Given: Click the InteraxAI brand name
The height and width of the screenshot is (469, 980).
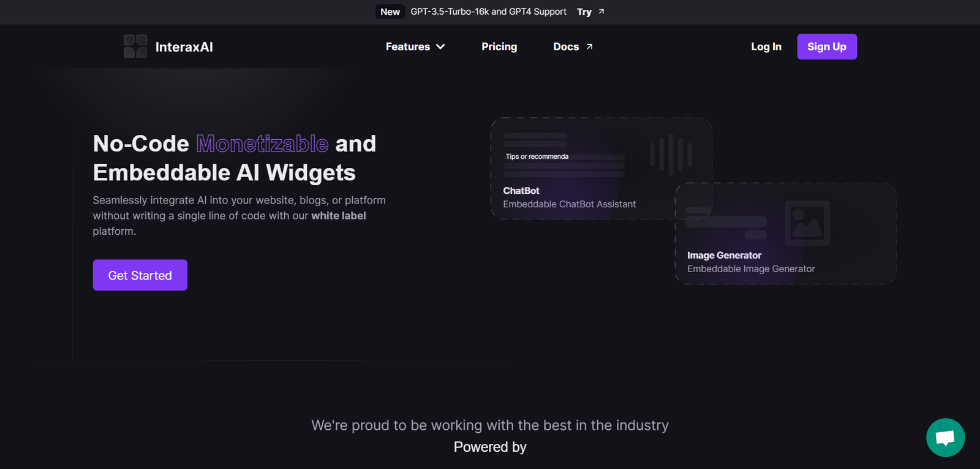Looking at the screenshot, I should (x=184, y=47).
